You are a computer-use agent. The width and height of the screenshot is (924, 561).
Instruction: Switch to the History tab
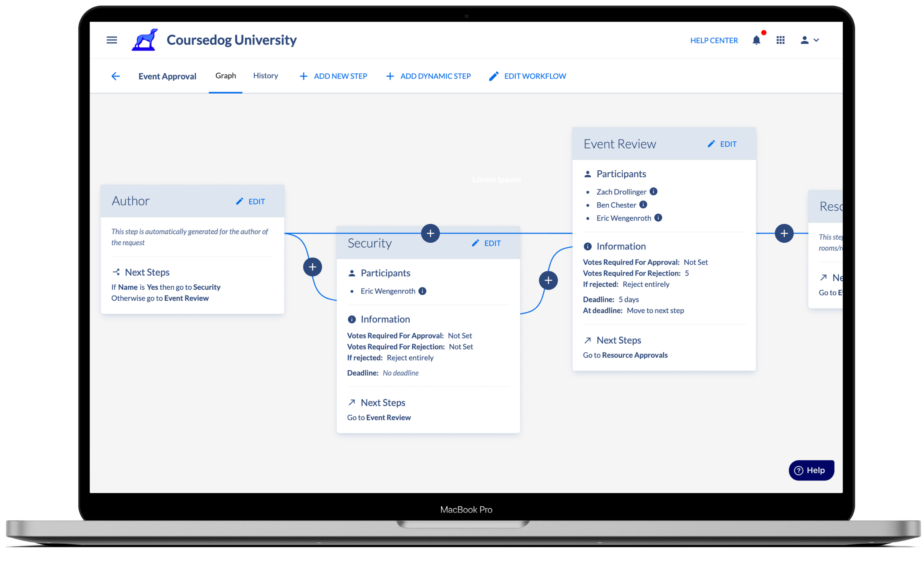tap(266, 76)
